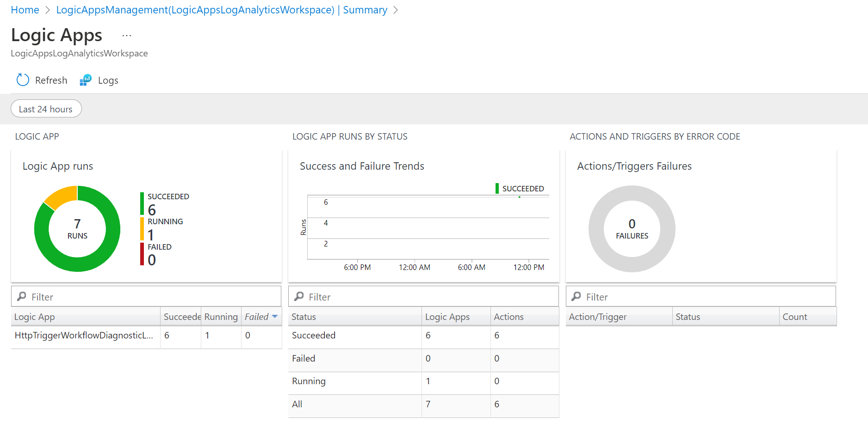
Task: Select the HttpTriggerWorkflowDiagnosticL... row
Action: point(84,336)
